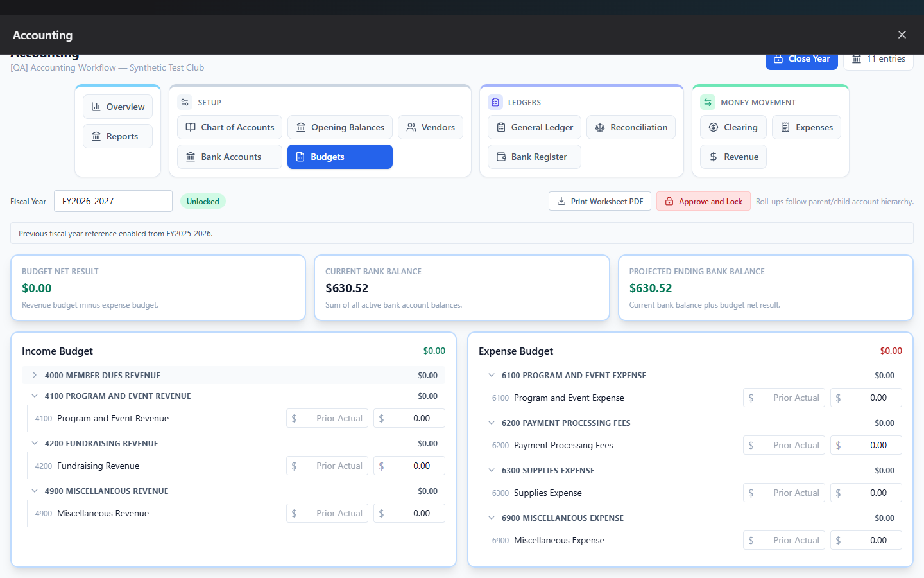Open the Reports tab

click(117, 136)
